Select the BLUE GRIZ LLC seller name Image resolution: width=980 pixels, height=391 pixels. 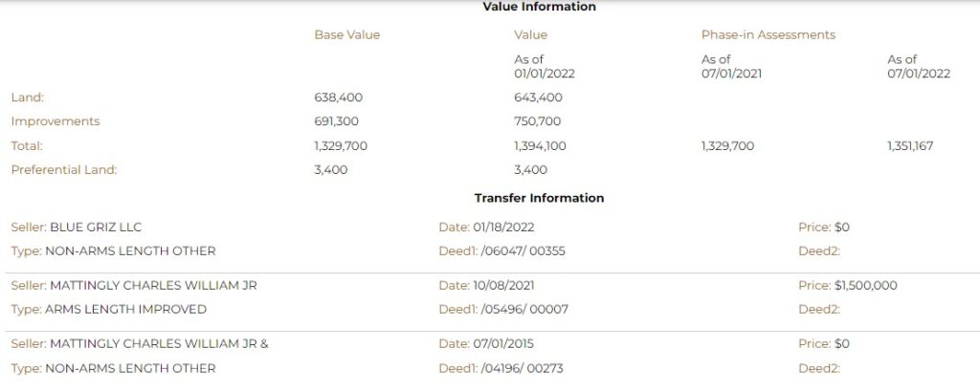coord(96,228)
